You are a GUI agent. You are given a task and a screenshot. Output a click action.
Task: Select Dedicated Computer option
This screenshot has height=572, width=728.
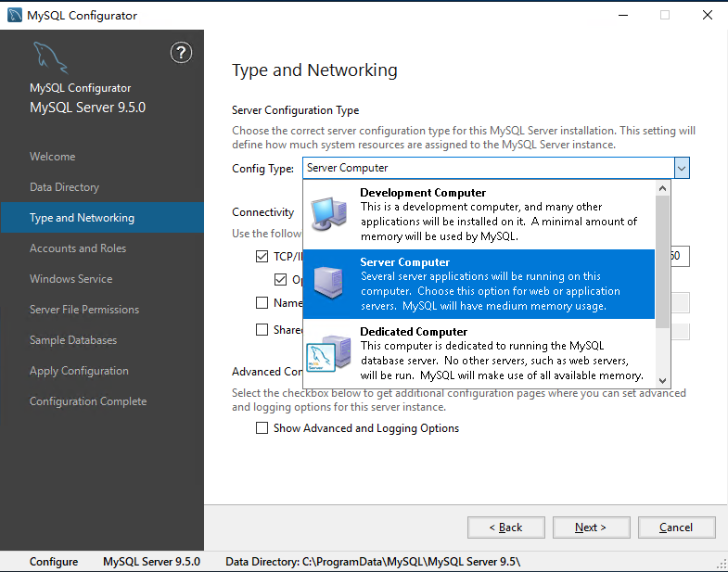point(479,354)
